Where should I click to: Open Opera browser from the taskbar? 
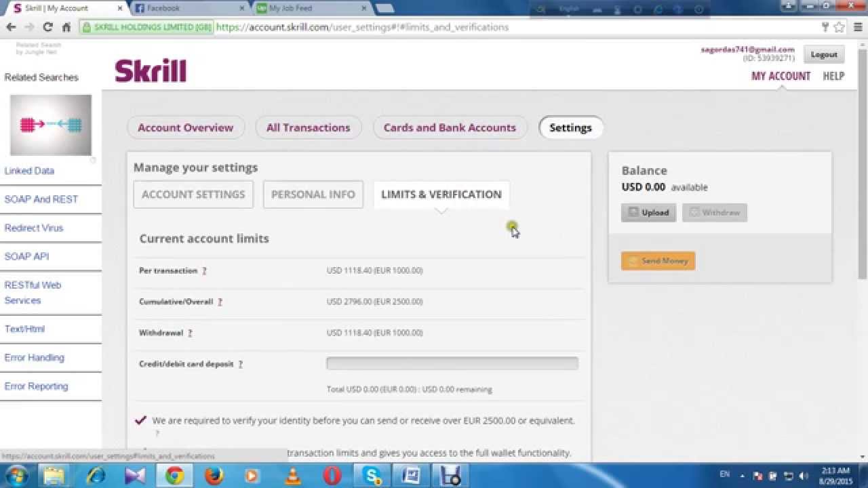click(332, 476)
